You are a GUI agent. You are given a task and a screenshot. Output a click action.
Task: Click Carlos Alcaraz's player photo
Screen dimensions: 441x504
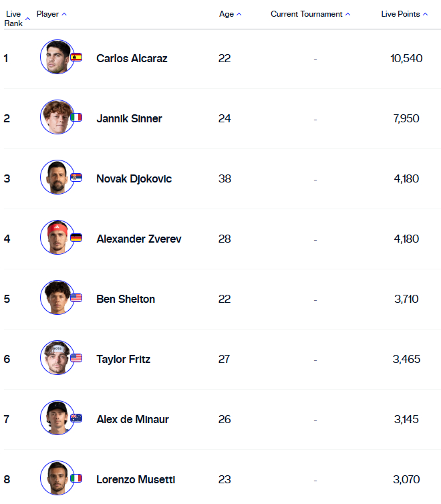pos(57,57)
